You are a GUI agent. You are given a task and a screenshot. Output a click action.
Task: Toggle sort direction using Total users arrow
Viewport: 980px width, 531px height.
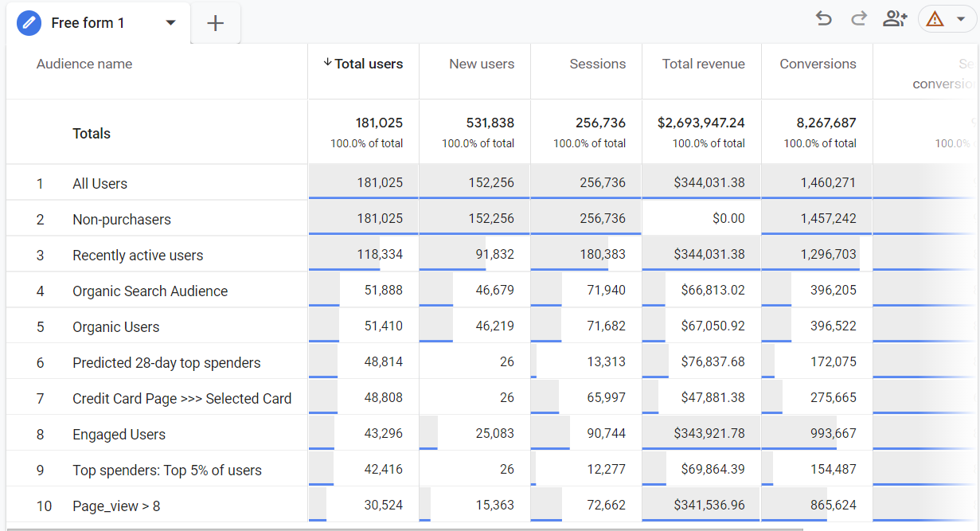pos(329,63)
